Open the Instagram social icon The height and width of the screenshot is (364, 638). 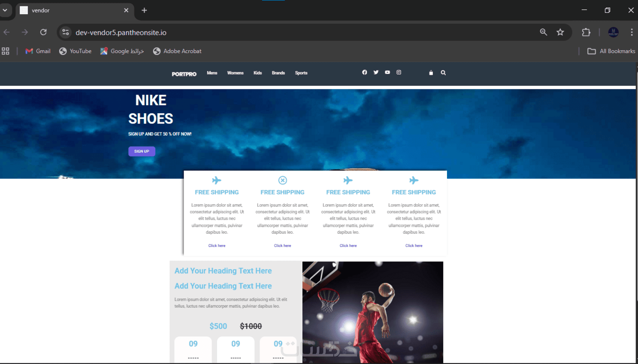(x=399, y=72)
